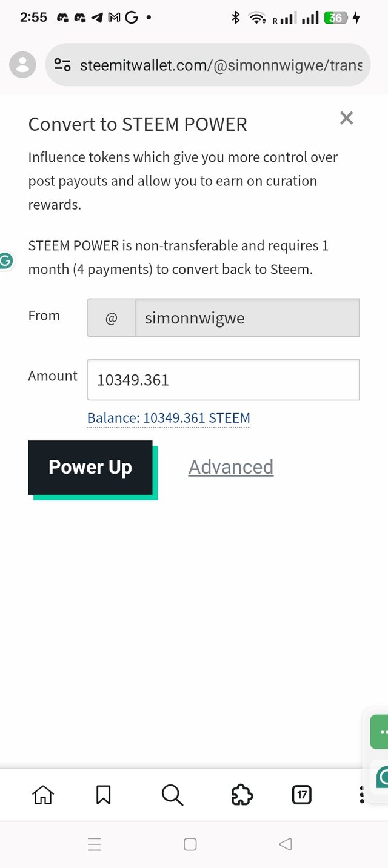The height and width of the screenshot is (868, 388).
Task: Open the extensions puzzle-piece icon
Action: pyautogui.click(x=242, y=794)
